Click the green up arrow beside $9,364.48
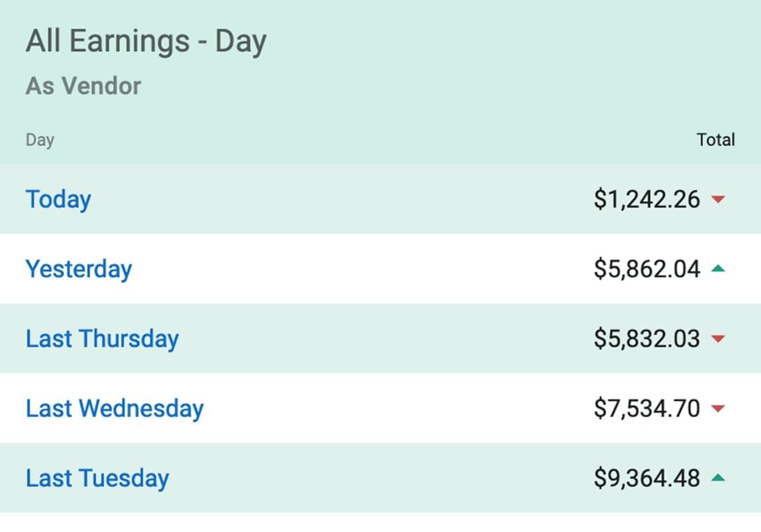The width and height of the screenshot is (761, 532). [718, 478]
